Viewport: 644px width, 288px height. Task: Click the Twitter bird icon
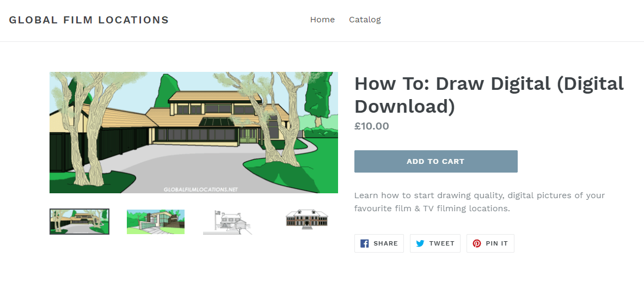[420, 243]
